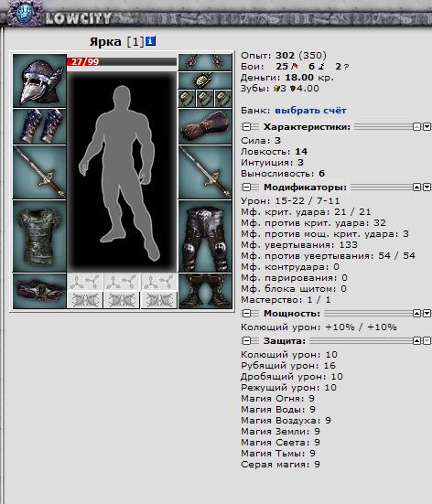Screen dimensions: 432x504
Task: Click the 27/99 health bar
Action: pyautogui.click(x=122, y=61)
